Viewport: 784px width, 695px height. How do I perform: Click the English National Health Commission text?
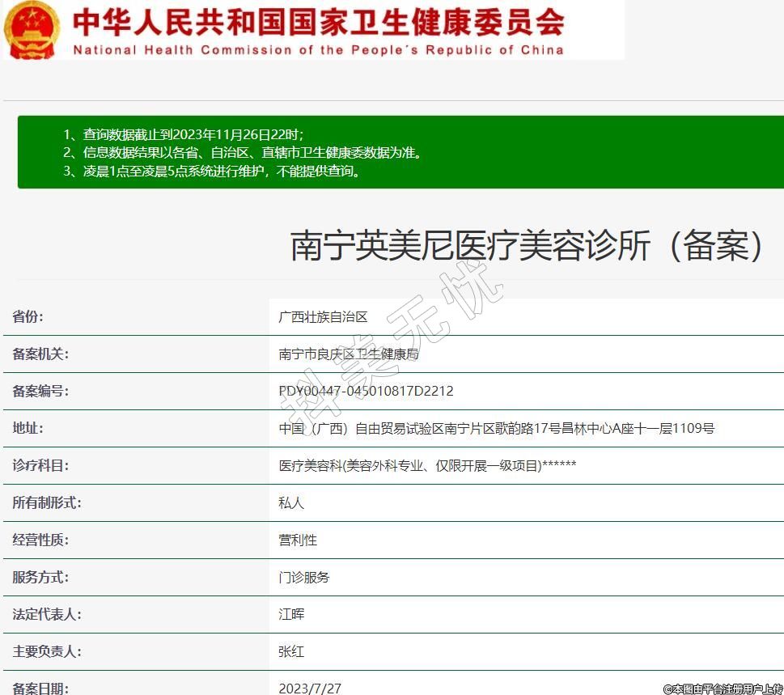point(318,50)
